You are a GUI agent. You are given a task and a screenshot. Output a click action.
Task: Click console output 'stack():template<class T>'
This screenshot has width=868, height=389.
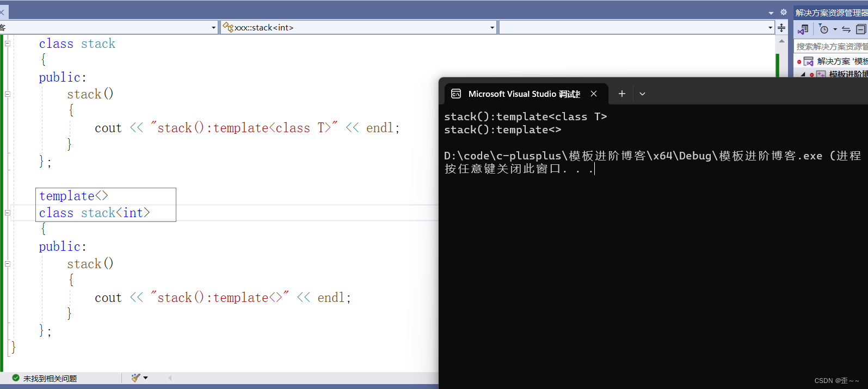(525, 116)
